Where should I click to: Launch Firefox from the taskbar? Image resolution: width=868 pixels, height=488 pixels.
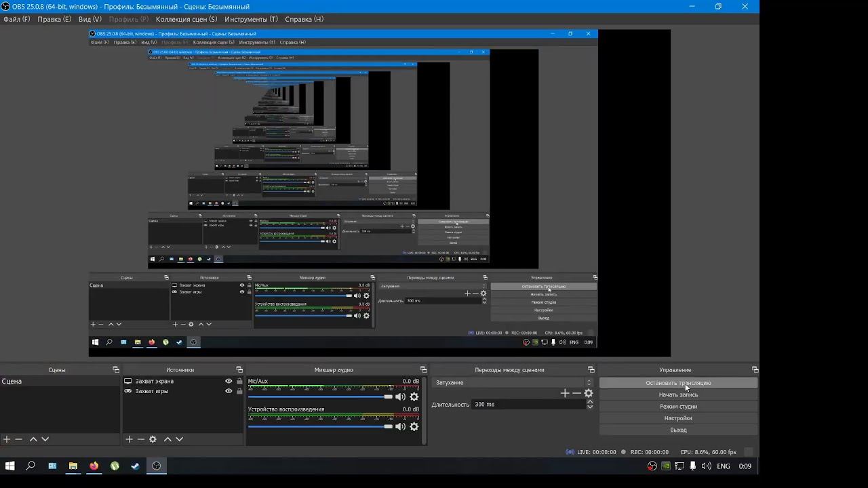click(94, 466)
